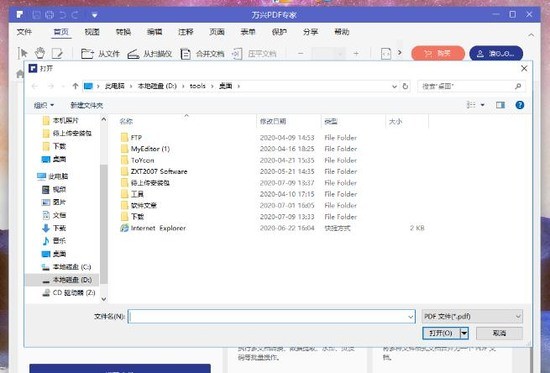550x373 pixels.
Task: Switch to the 视图 tab
Action: 92,32
